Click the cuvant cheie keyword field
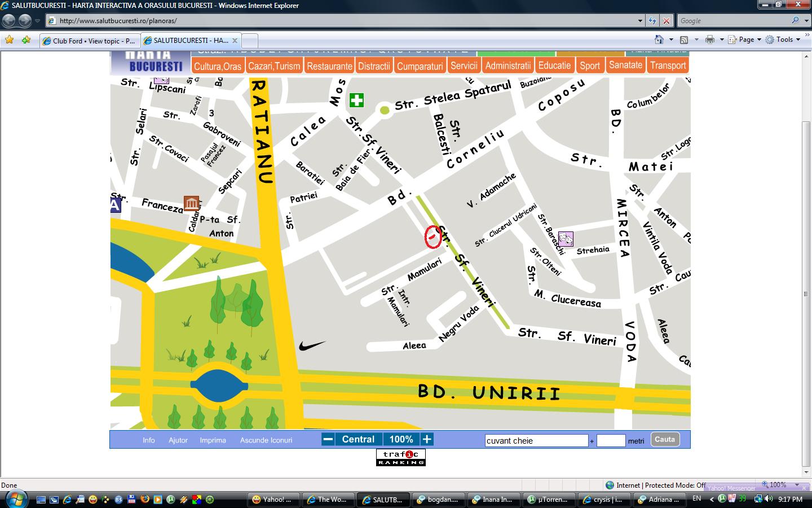 pos(536,441)
